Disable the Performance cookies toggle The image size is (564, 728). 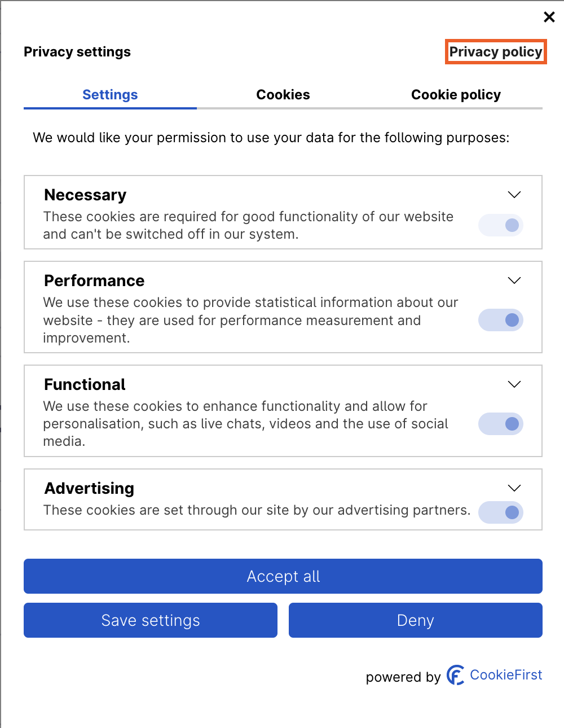point(501,320)
